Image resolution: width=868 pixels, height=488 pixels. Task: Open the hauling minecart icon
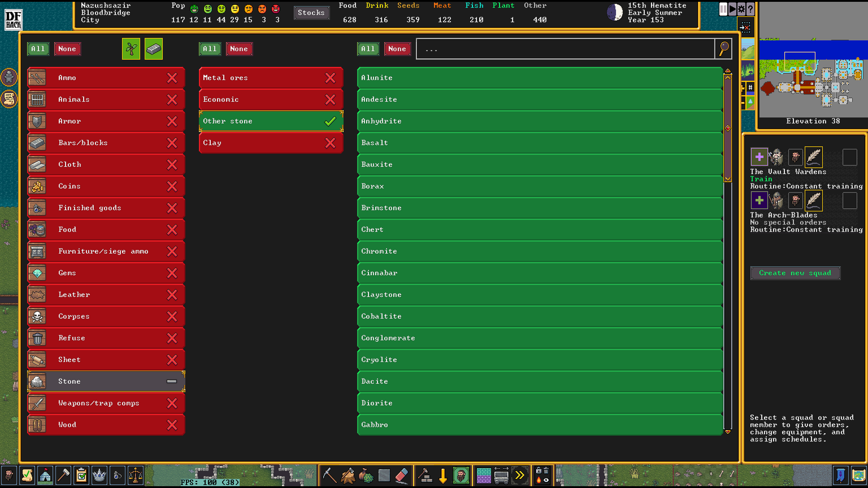[502, 475]
